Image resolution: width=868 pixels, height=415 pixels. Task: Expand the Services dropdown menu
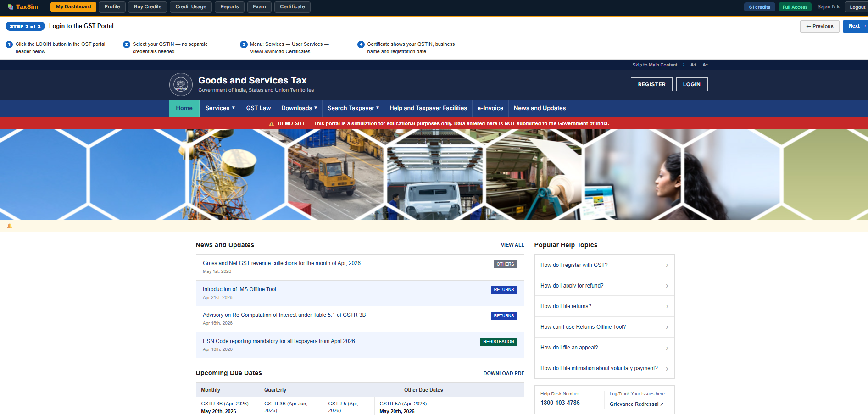click(x=220, y=108)
